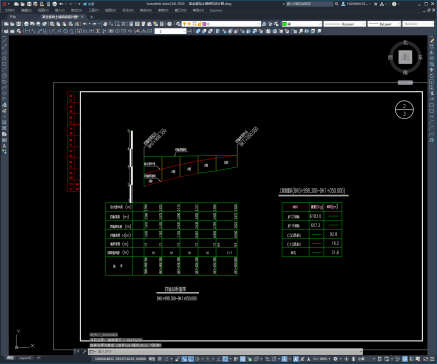Select the Linear dimension tool
This screenshot has width=437, height=364.
click(27, 31)
